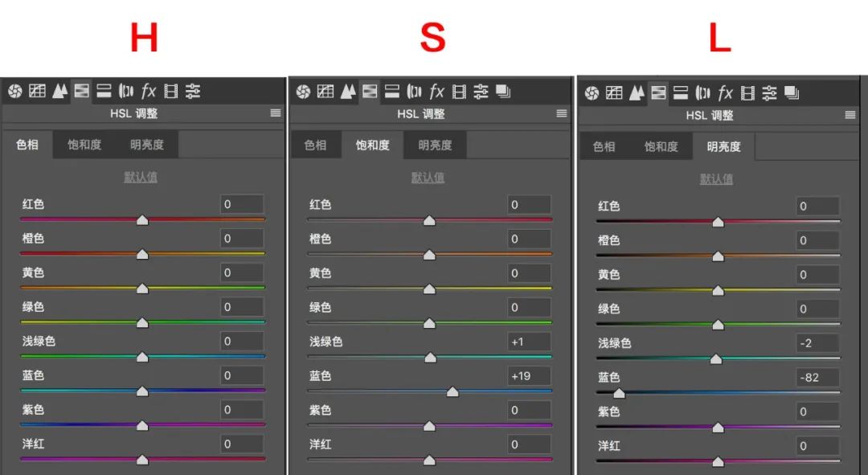868x475 pixels.
Task: Switch to 明亮度 tab in middle S panel
Action: pyautogui.click(x=435, y=145)
